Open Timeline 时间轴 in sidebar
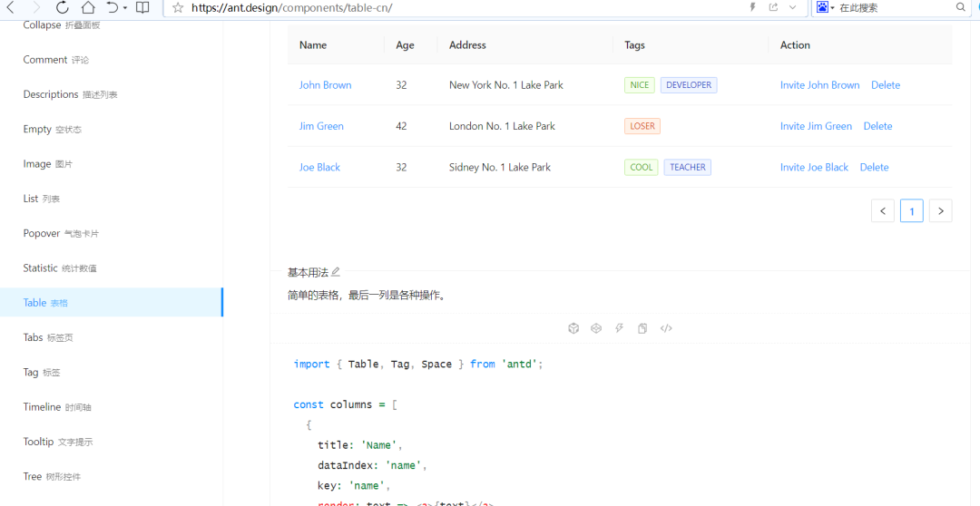Screen dimensions: 980x506 [x=57, y=406]
